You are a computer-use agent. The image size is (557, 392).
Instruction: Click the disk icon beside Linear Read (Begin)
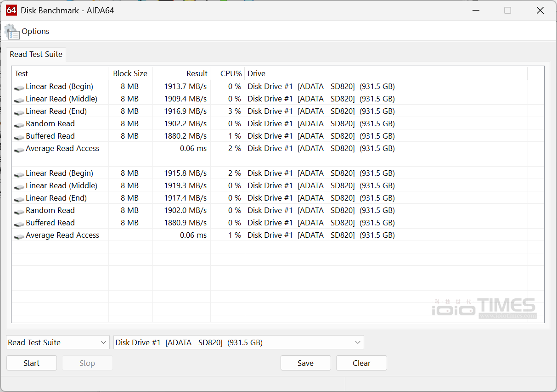[19, 86]
